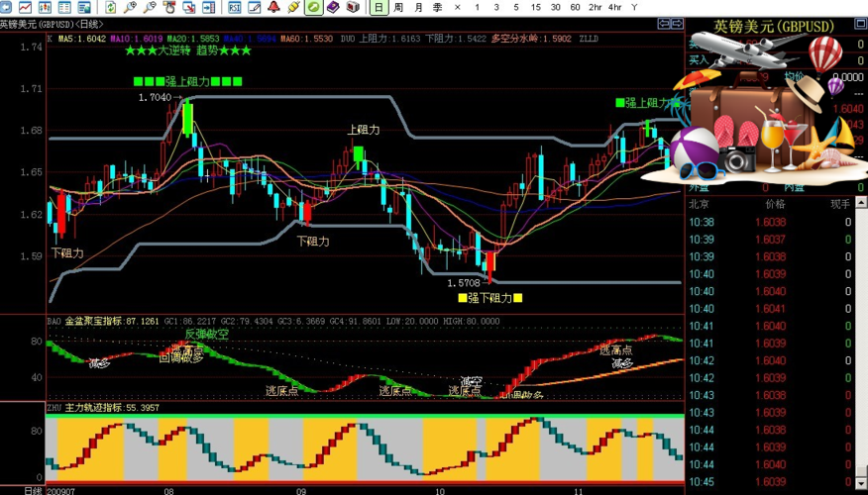Open the purple book help icon
This screenshot has width=868, height=495.
coord(333,7)
